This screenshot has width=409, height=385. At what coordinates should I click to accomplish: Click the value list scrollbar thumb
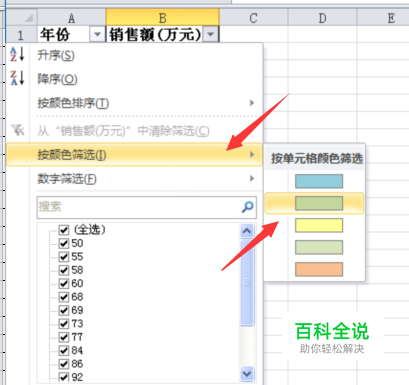click(x=247, y=282)
